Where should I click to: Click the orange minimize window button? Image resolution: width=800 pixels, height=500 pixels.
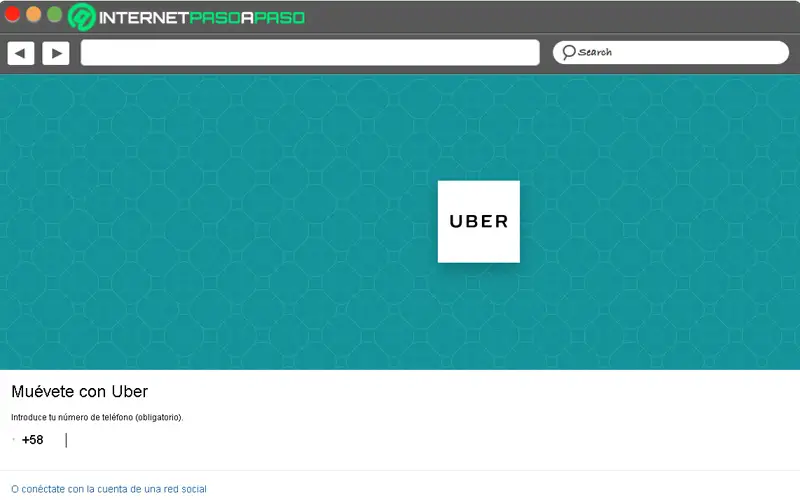(x=34, y=14)
